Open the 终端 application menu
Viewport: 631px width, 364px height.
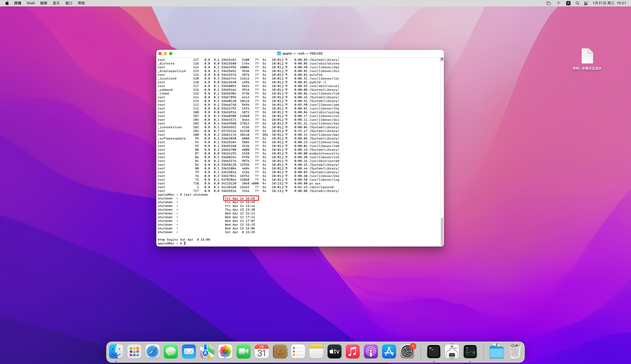coord(18,3)
